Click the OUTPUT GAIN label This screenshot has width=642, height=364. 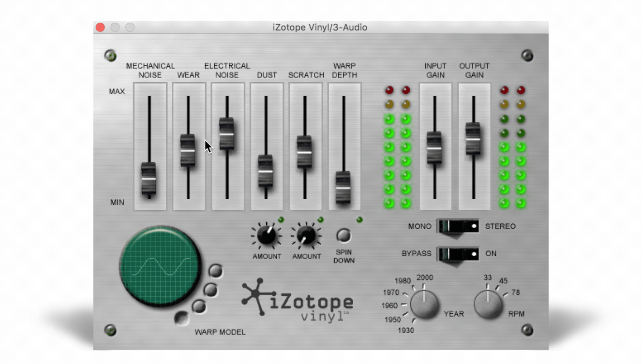[x=474, y=71]
